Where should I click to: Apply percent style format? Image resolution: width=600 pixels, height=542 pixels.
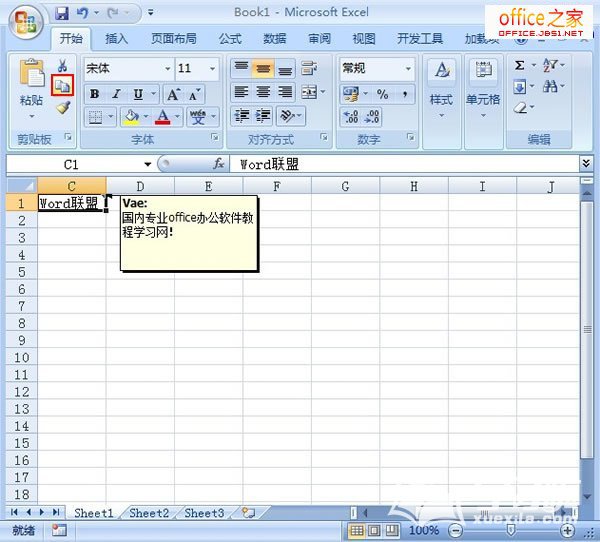click(382, 94)
